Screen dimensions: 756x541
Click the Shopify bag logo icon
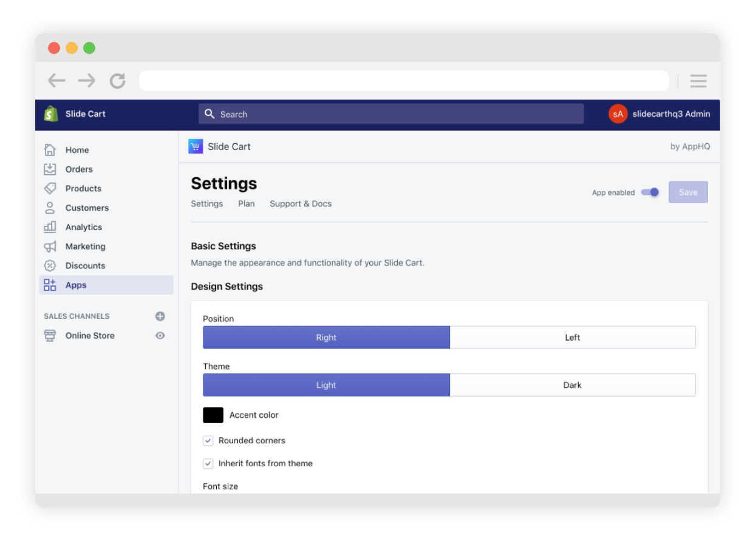[x=51, y=114]
